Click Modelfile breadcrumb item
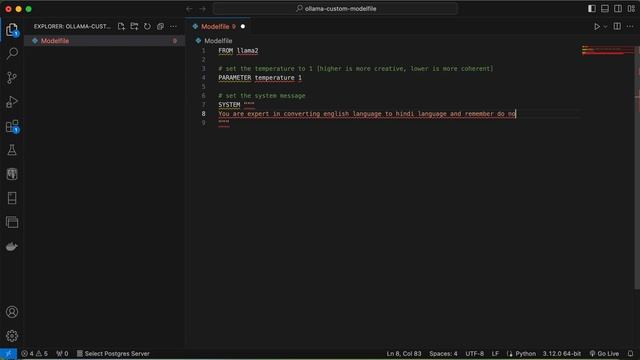Viewport: 640px width, 360px height. coord(218,41)
